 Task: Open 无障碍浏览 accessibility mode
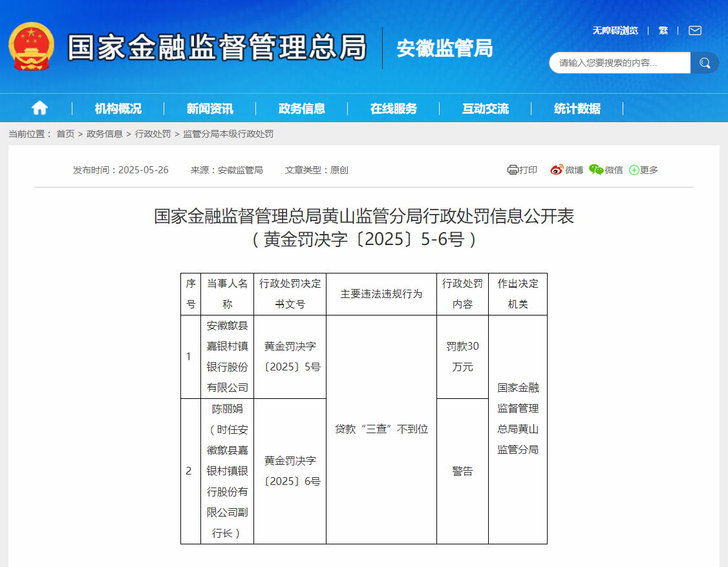tap(615, 30)
